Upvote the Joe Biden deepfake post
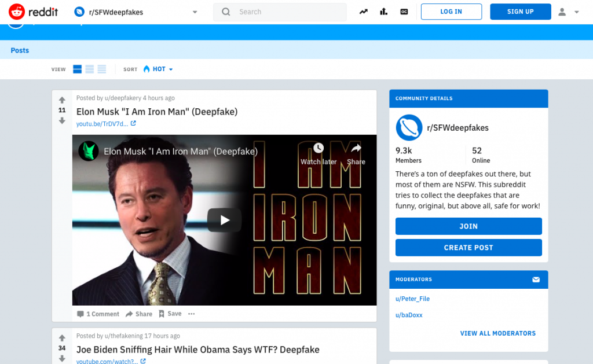This screenshot has height=364, width=593. (x=62, y=338)
